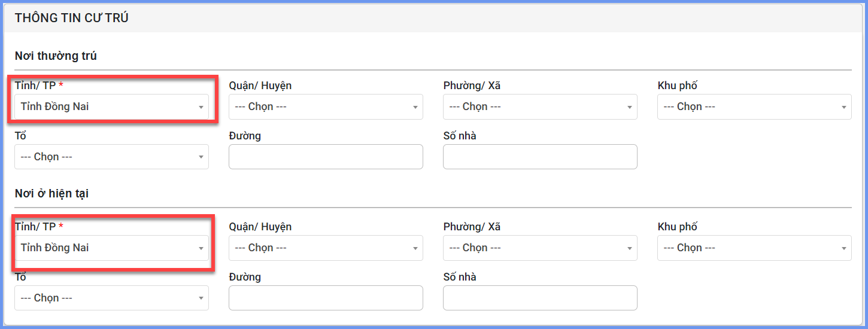Click the Nơi ở hiện tại section heading

click(52, 194)
